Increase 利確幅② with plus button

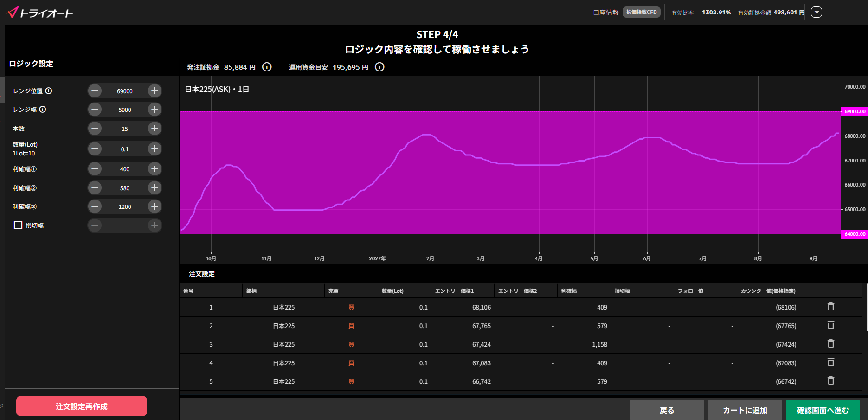coord(155,188)
